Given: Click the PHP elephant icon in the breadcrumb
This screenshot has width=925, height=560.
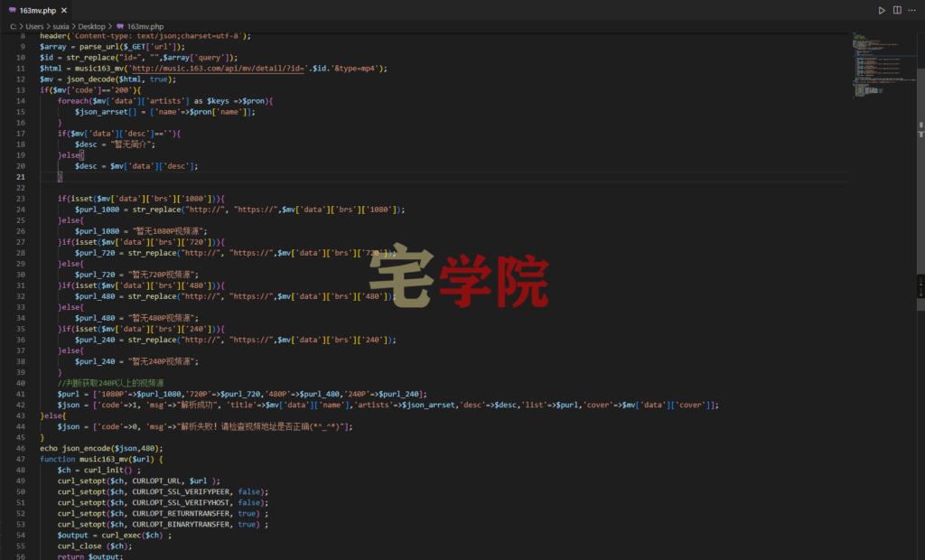Looking at the screenshot, I should pos(119,27).
